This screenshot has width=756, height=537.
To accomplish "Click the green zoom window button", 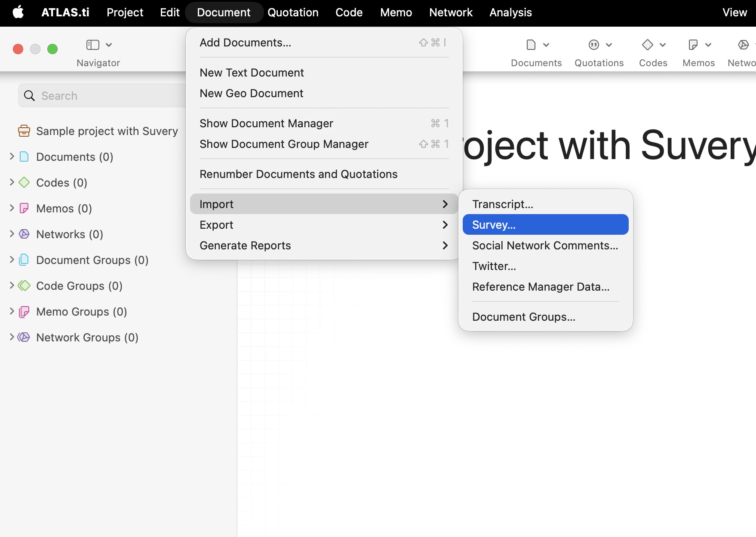I will 52,49.
